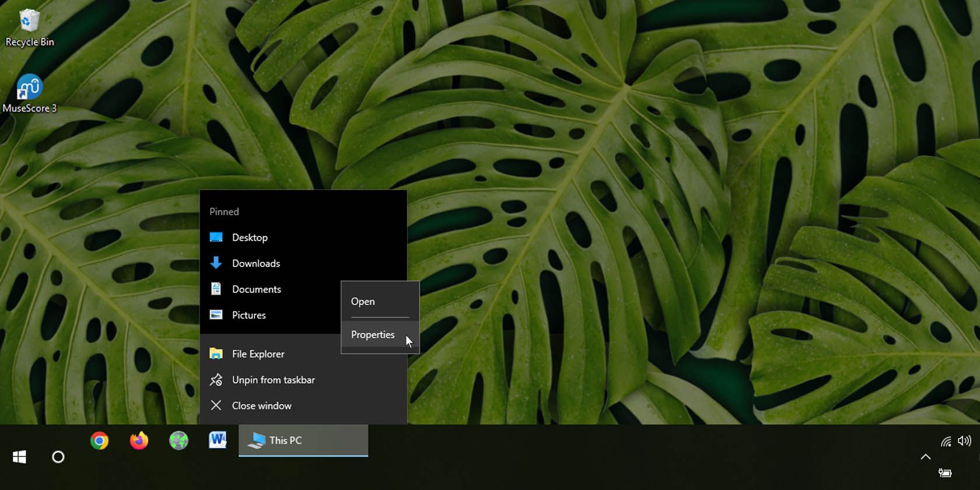Screen dimensions: 980x490
Task: Click the Windows Start button
Action: pos(19,457)
